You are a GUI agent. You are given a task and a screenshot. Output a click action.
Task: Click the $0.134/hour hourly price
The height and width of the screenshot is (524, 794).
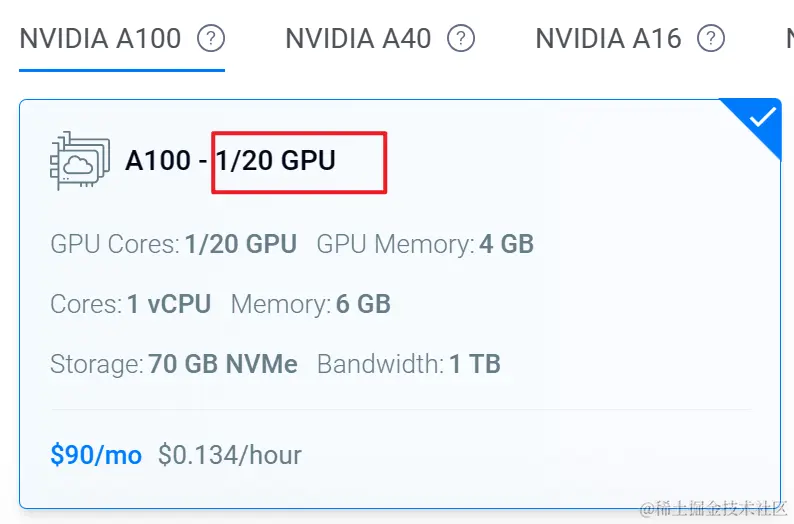click(230, 455)
